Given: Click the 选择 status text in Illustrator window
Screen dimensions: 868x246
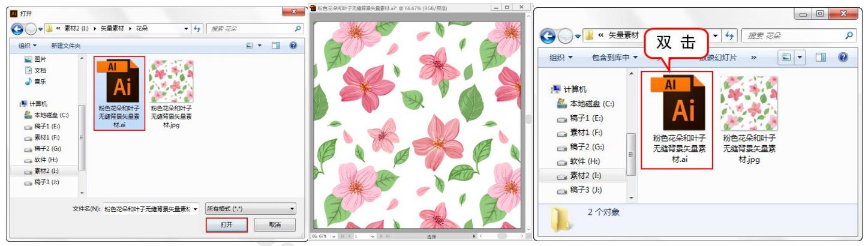Looking at the screenshot, I should [431, 237].
